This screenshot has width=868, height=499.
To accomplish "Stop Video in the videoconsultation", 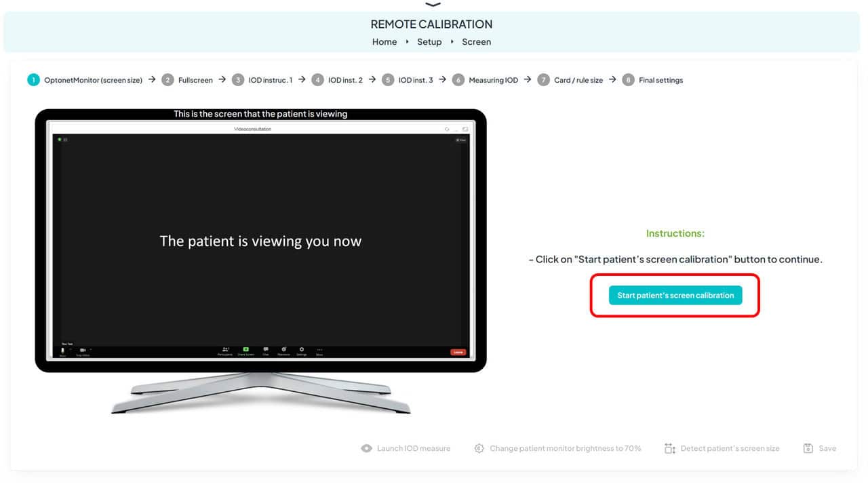I will tap(83, 351).
